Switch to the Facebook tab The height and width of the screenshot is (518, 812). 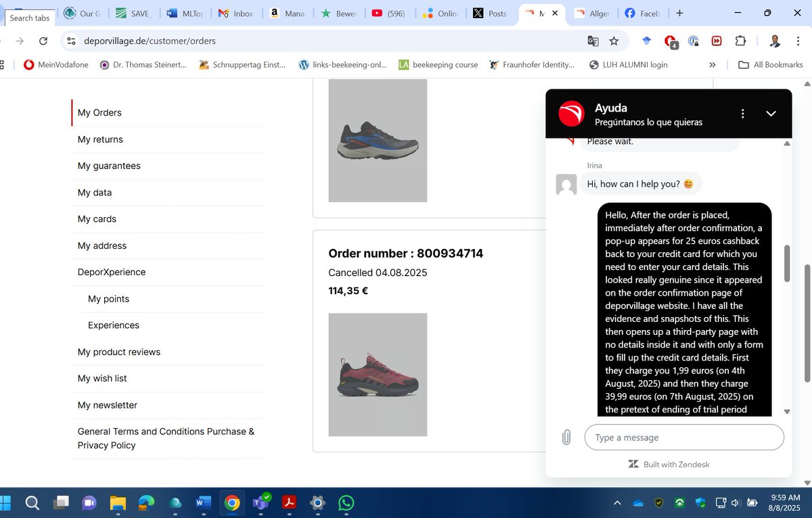pyautogui.click(x=642, y=14)
